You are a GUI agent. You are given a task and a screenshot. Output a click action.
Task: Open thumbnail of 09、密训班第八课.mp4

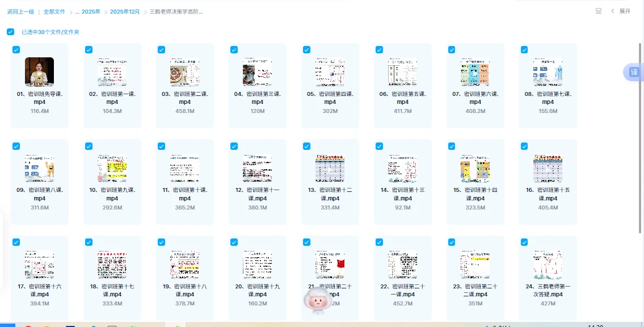pyautogui.click(x=39, y=168)
